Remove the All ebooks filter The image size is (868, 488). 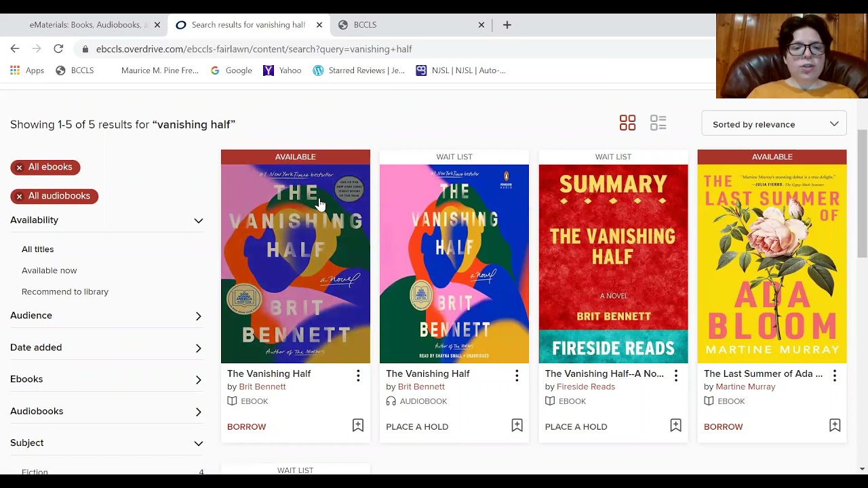point(19,167)
